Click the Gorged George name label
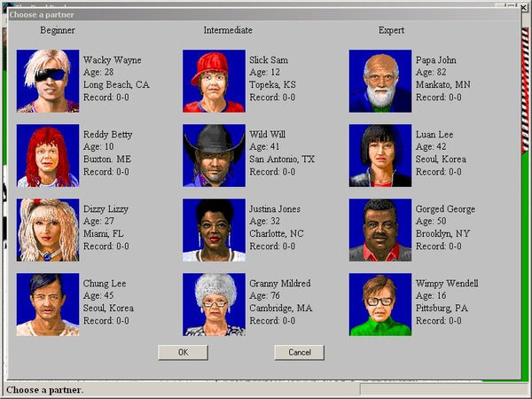The width and height of the screenshot is (532, 399). 445,209
